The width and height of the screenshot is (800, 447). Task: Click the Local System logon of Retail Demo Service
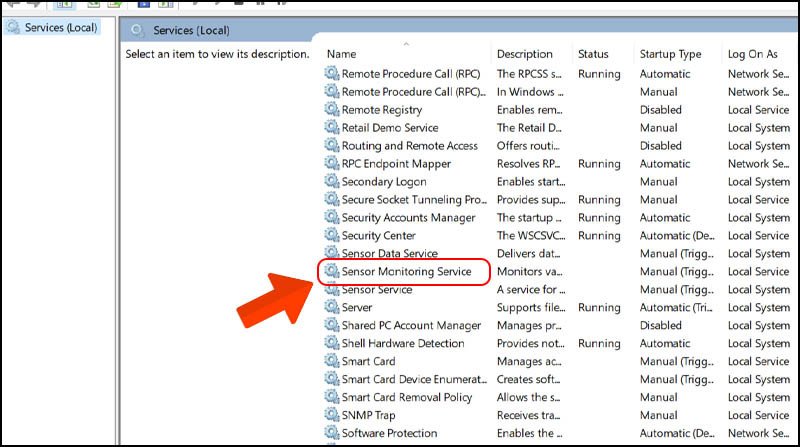(759, 128)
